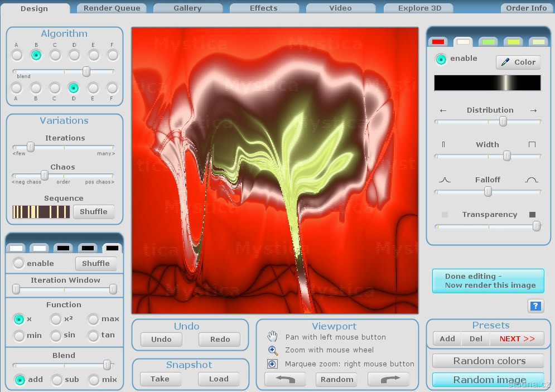The image size is (555, 392).
Task: Select the x² function option
Action: click(x=56, y=319)
